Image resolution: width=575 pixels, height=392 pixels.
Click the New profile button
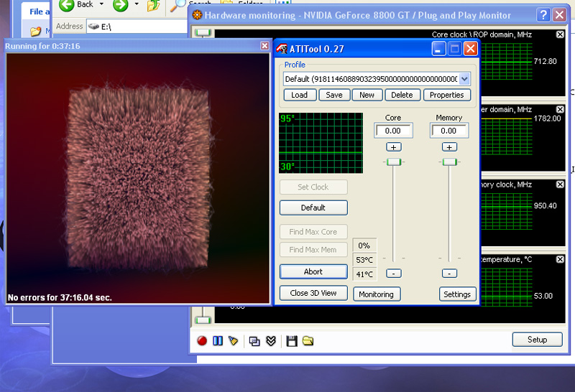point(367,95)
